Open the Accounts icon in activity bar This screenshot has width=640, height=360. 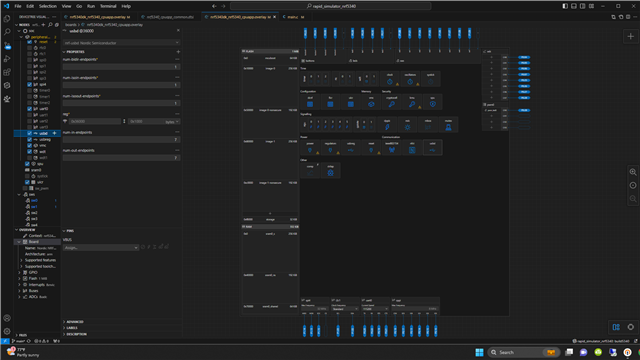click(7, 318)
